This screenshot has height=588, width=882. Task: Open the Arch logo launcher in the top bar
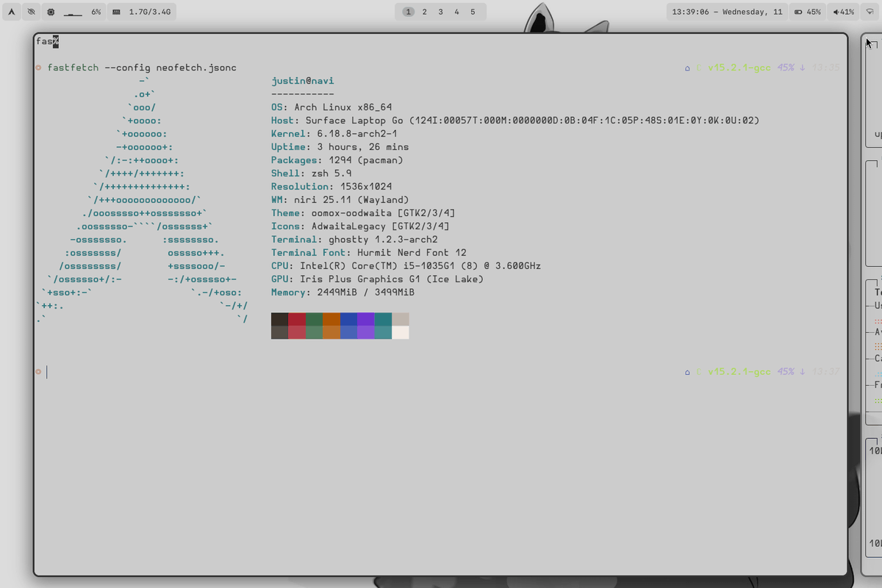pos(12,12)
